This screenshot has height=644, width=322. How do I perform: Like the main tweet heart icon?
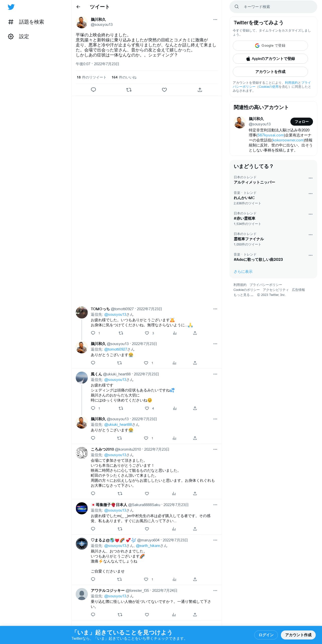164,90
